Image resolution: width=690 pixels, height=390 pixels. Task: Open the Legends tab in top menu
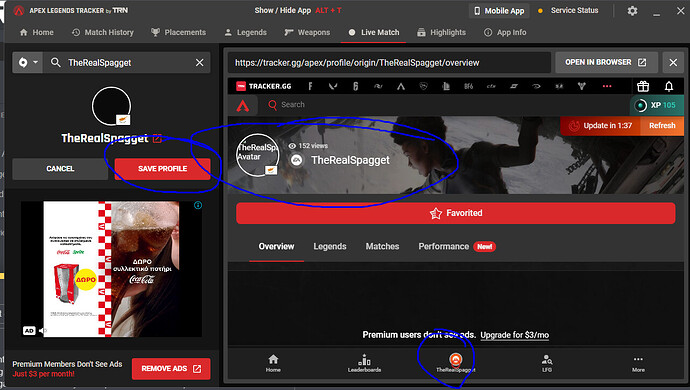coord(246,32)
